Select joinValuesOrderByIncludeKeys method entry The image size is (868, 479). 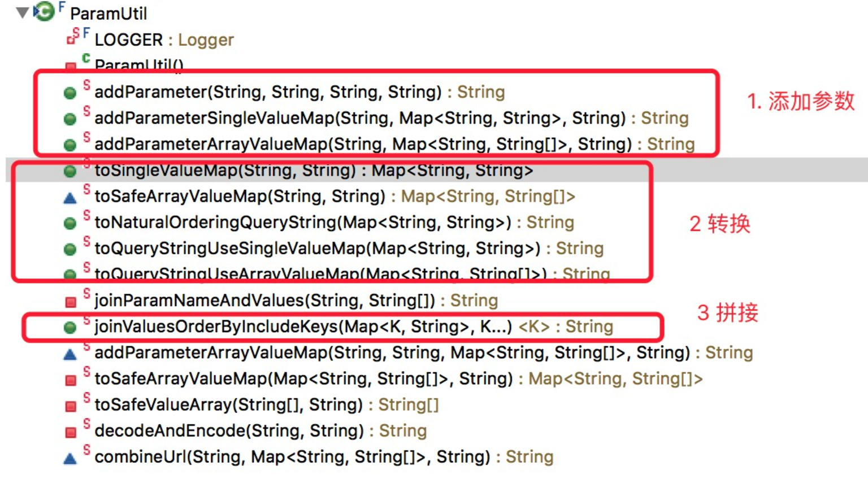click(x=353, y=326)
